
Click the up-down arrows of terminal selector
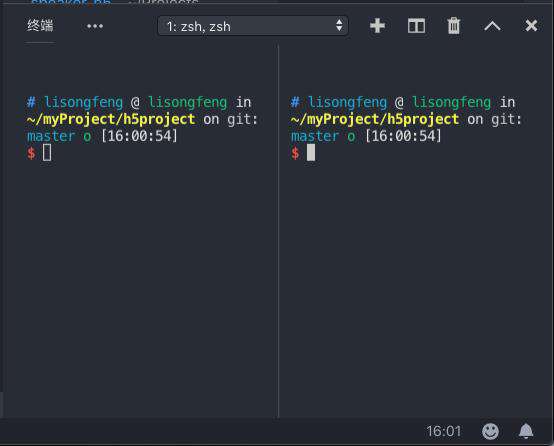click(339, 25)
